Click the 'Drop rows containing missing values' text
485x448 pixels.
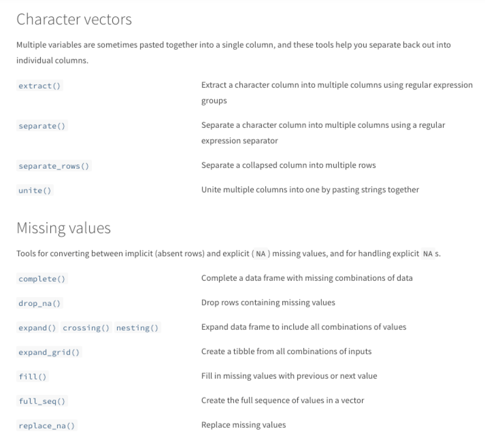tap(268, 303)
